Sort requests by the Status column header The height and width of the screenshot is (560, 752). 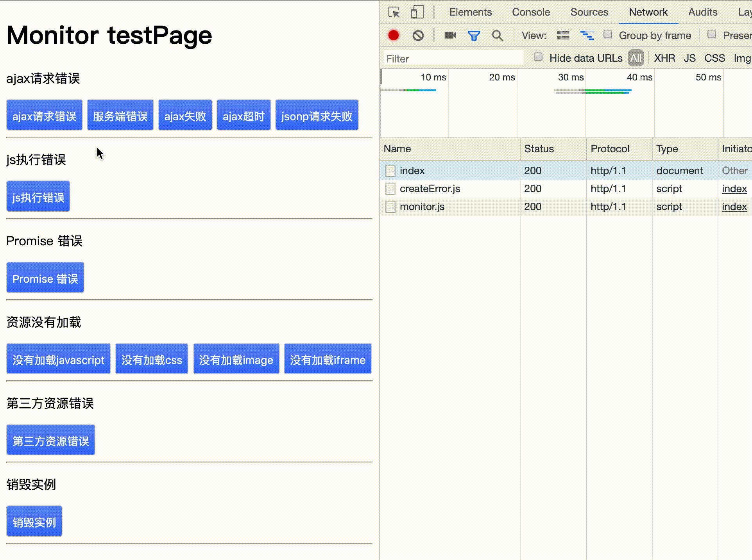pos(553,149)
